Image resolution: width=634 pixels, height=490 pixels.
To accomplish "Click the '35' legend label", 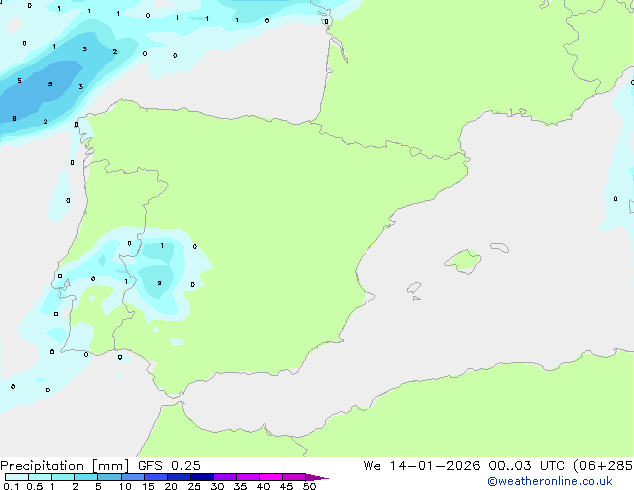I will point(240,486).
